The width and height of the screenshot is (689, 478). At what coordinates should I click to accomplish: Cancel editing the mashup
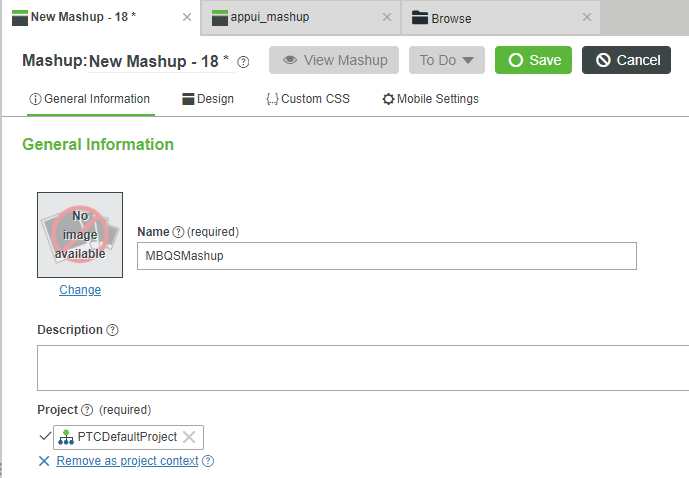pyautogui.click(x=626, y=60)
